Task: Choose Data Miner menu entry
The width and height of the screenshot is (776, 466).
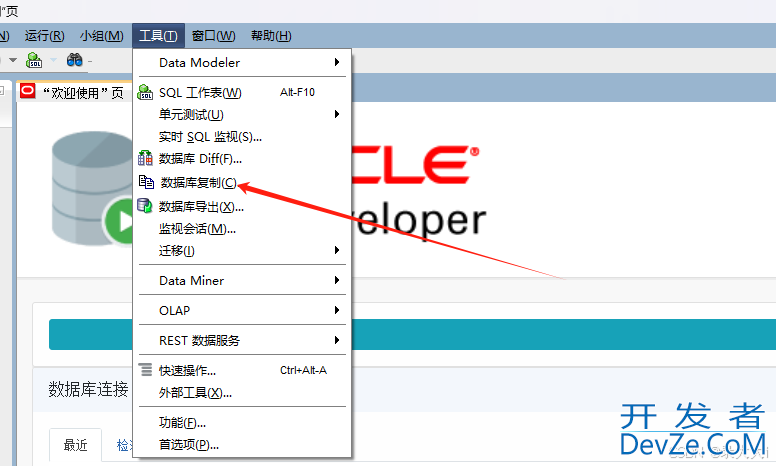Action: pyautogui.click(x=242, y=280)
